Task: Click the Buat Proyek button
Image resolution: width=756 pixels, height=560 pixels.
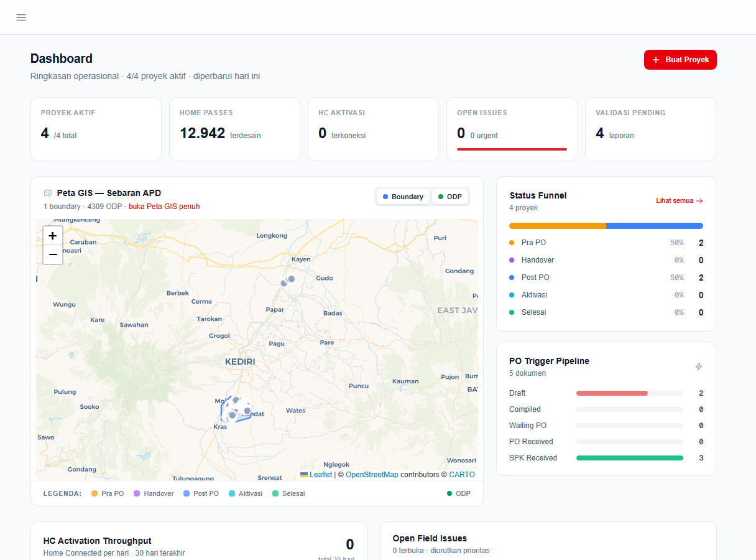Action: pyautogui.click(x=680, y=60)
